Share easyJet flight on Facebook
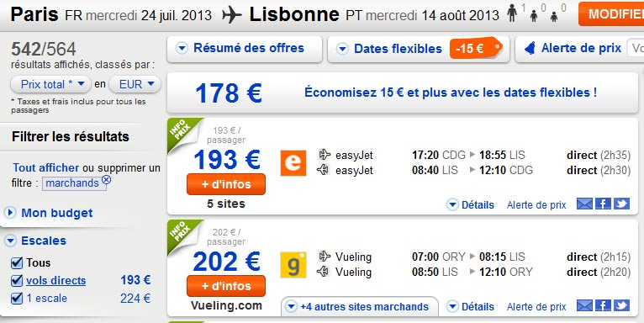644x323 pixels. [x=603, y=204]
